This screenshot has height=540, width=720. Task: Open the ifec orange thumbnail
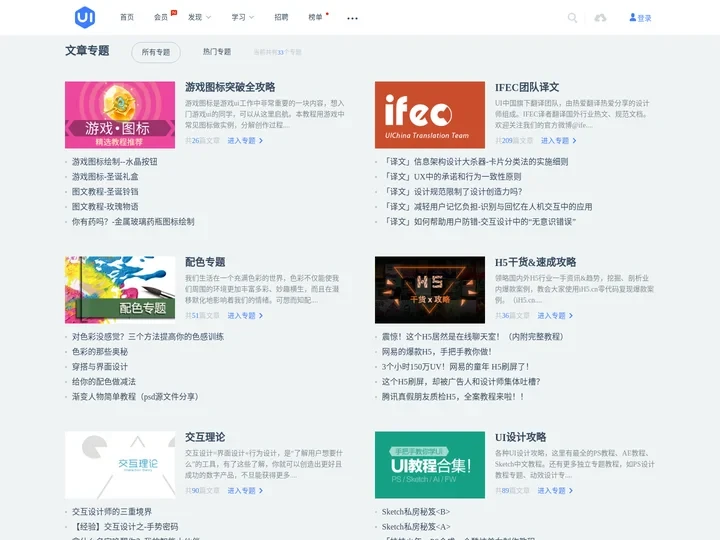pos(430,115)
